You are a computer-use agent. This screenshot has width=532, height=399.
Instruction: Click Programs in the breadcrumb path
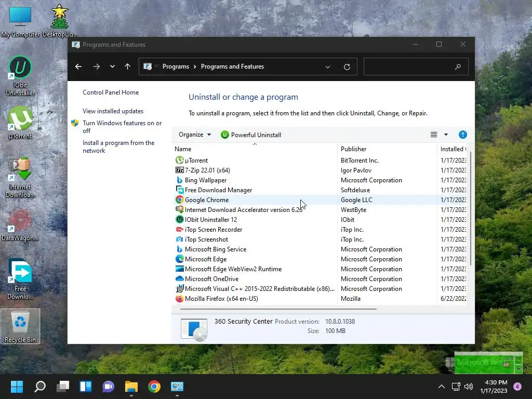click(176, 66)
